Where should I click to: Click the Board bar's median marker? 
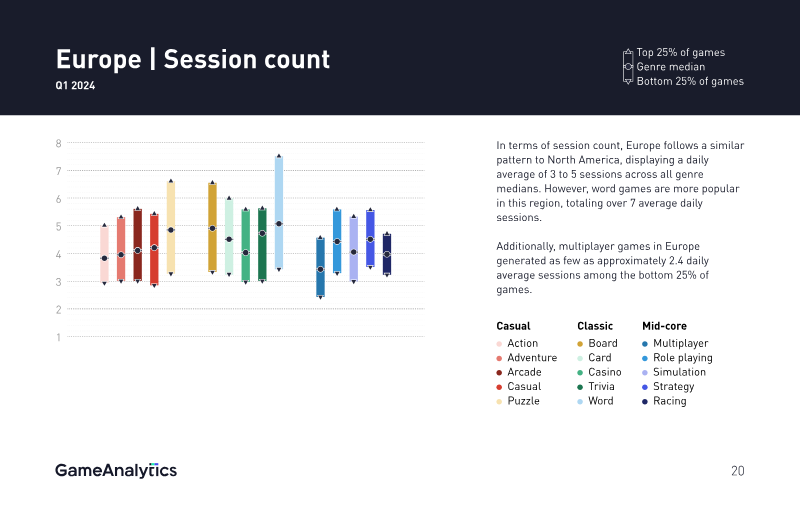[x=212, y=228]
